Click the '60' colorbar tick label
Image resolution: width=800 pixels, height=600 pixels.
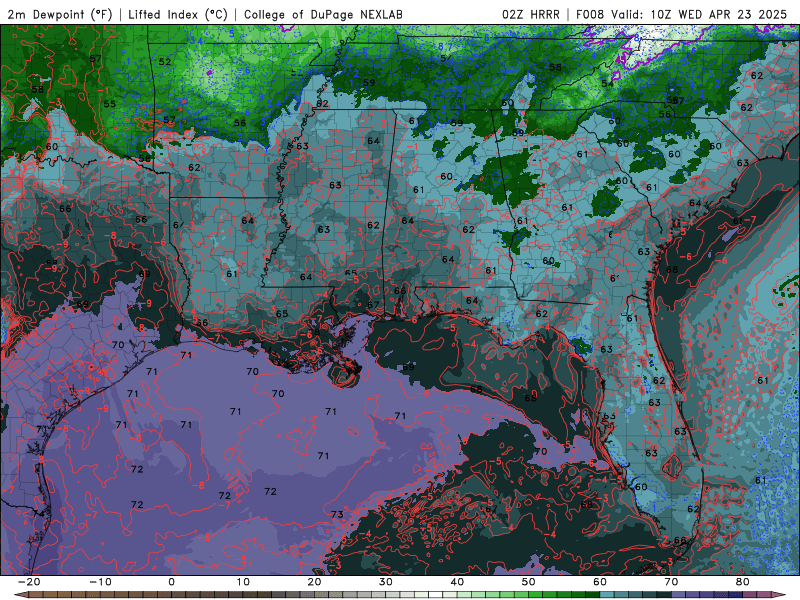[x=600, y=582]
